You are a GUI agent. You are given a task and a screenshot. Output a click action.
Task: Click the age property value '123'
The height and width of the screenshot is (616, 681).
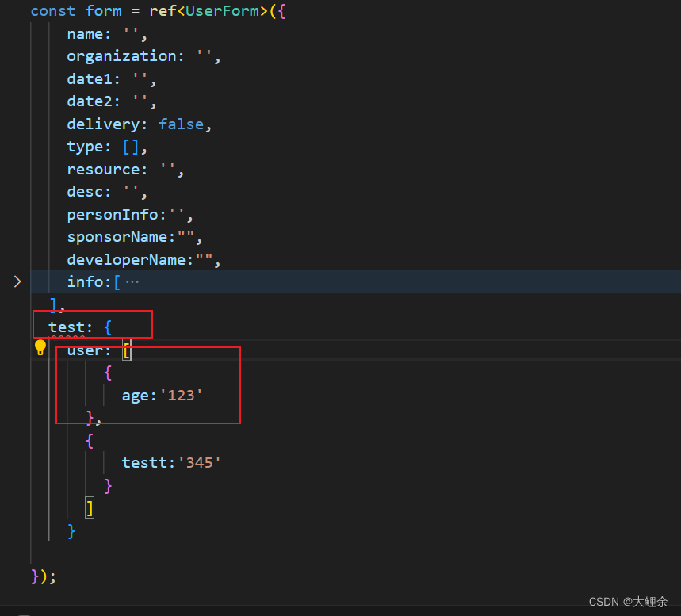tap(182, 395)
